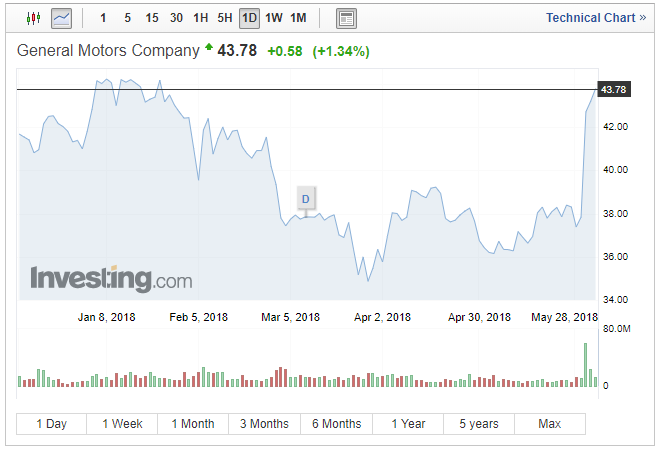Switch to candlestick chart type

(34, 18)
